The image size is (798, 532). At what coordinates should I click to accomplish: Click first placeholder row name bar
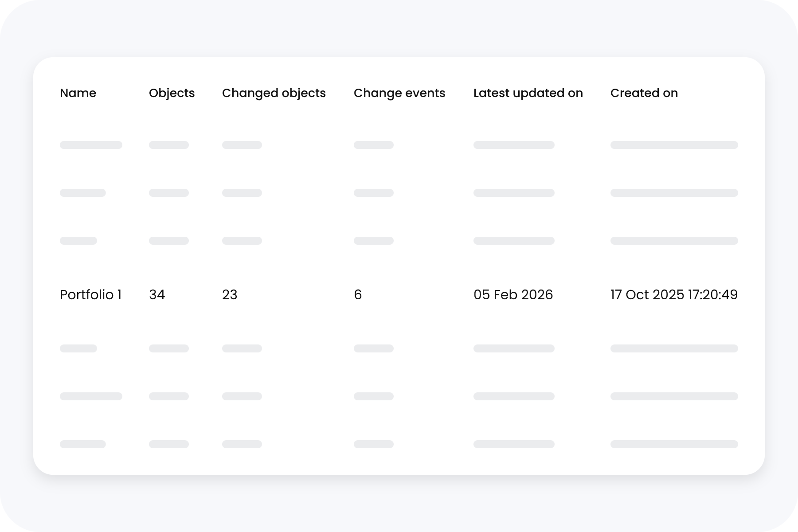tap(91, 145)
